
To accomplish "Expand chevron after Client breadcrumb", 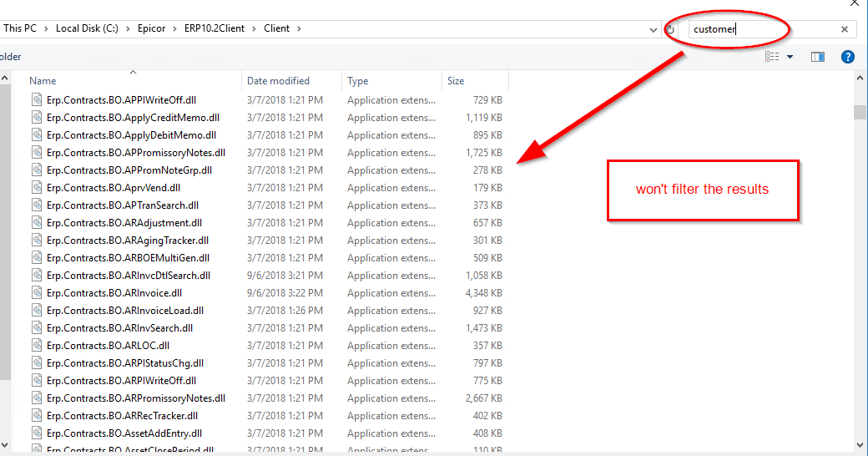I will 299,28.
